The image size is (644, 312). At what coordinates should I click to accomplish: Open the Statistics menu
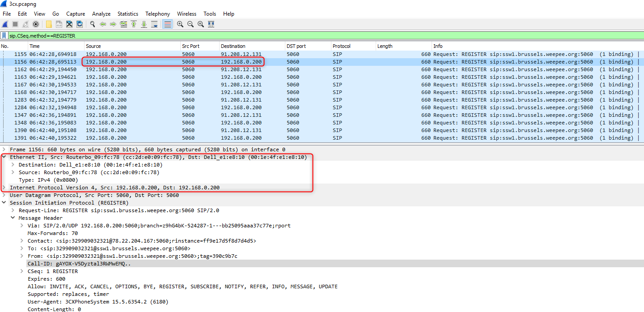[x=127, y=14]
